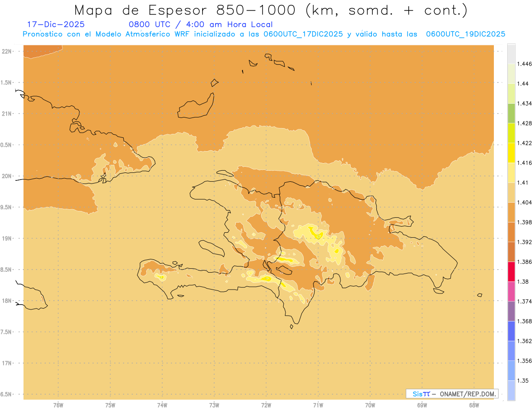Click the 'Sismπ - ONAMET/REP.DOM.' credit box

(452, 394)
